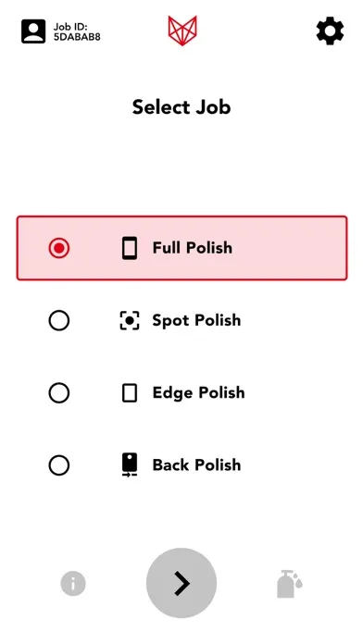The image size is (363, 644).
Task: Open settings via the gear icon
Action: click(330, 31)
